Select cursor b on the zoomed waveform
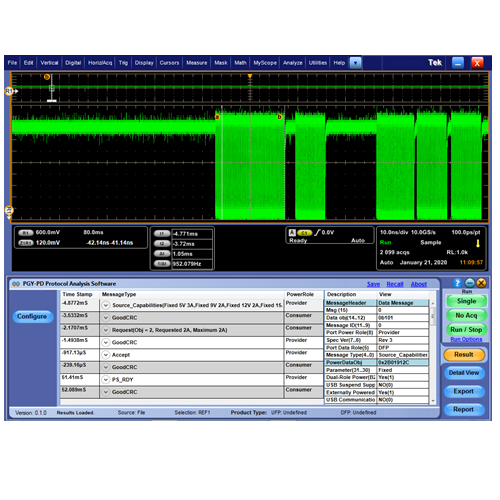500x500 pixels. click(x=279, y=117)
